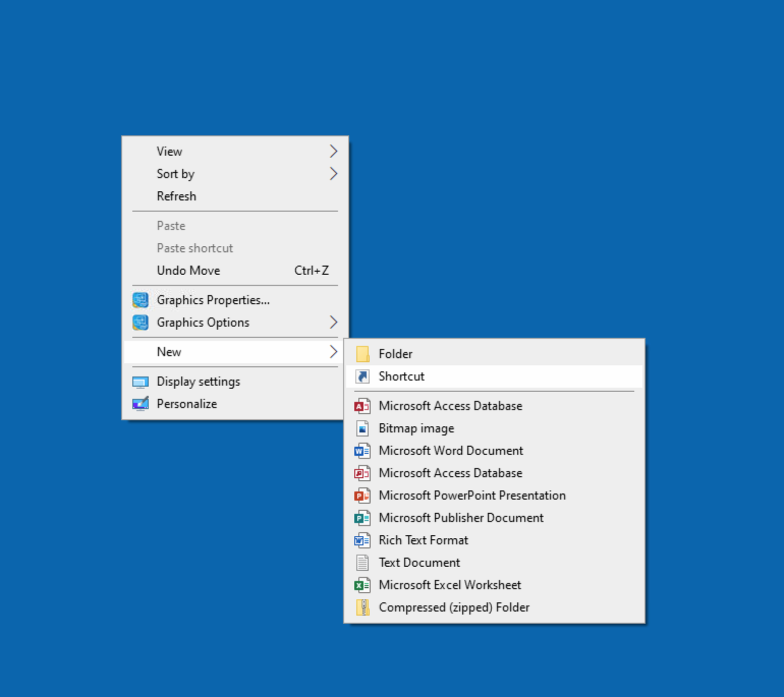Select Microsoft Access Database entry below Word Document
784x697 pixels.
[494, 473]
